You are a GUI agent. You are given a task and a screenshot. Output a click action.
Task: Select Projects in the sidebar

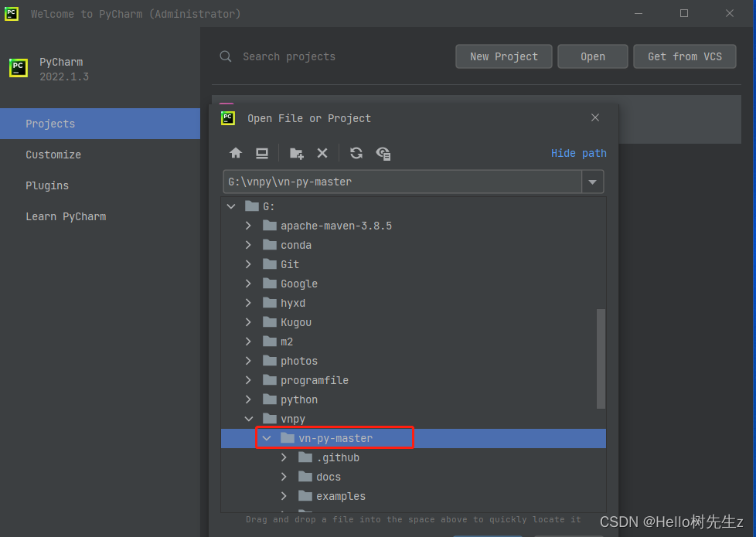(x=100, y=124)
